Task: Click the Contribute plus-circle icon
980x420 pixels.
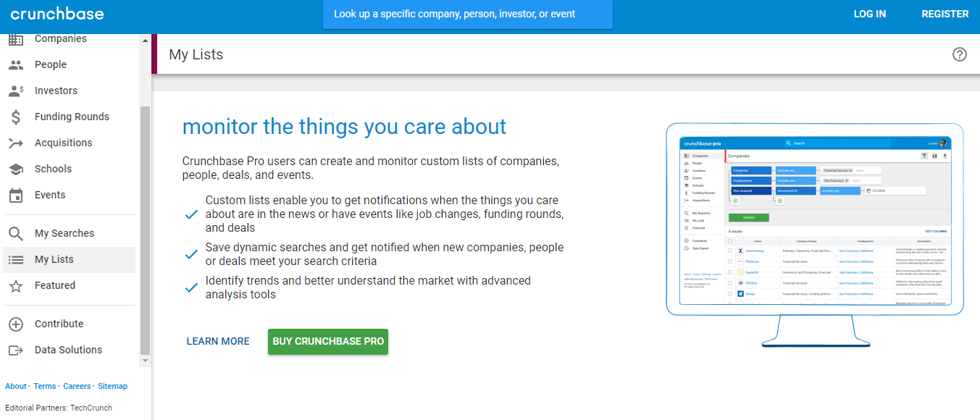Action: 16,324
